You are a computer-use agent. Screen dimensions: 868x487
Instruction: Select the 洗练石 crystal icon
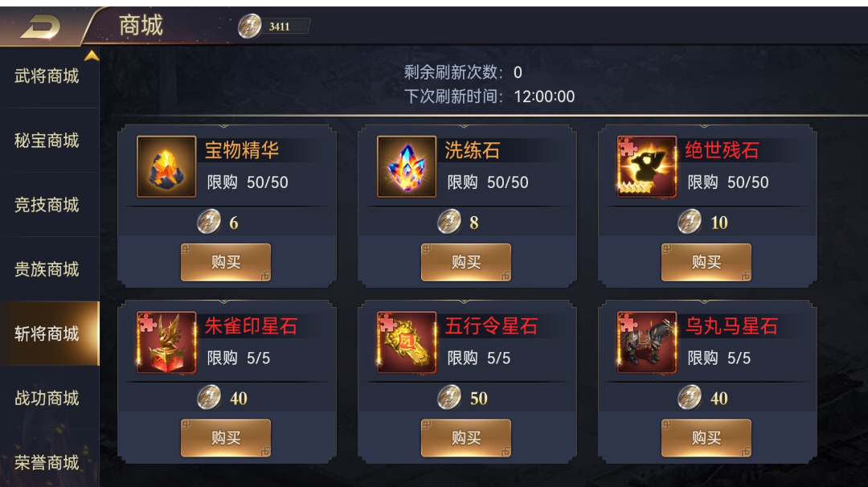[407, 166]
